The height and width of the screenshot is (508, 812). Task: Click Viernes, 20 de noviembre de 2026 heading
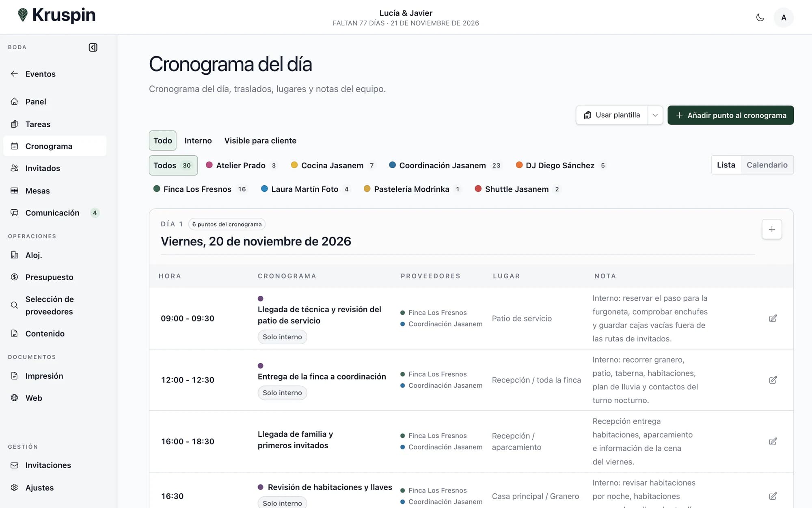pyautogui.click(x=256, y=241)
